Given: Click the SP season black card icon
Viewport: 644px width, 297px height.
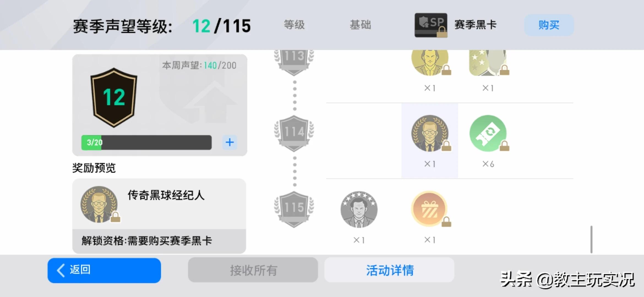Looking at the screenshot, I should point(431,25).
